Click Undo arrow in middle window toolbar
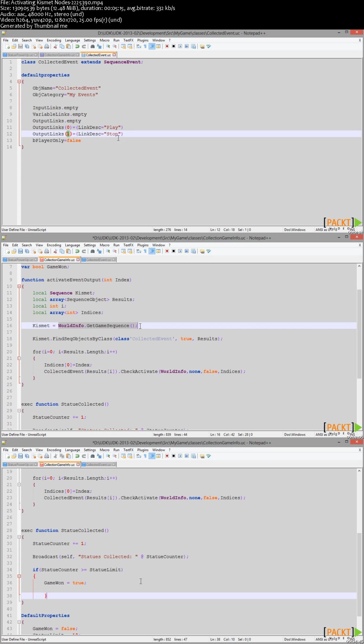364x644 pixels. pyautogui.click(x=77, y=251)
